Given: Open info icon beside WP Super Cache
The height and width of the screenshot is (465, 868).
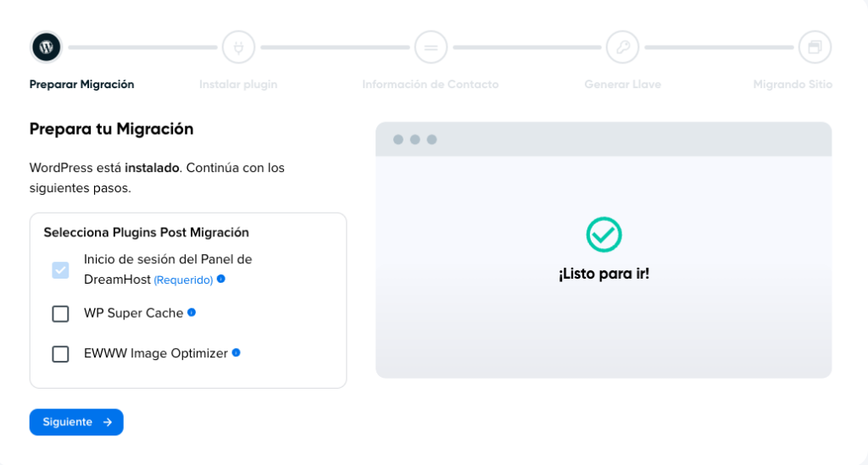Looking at the screenshot, I should pos(192,313).
